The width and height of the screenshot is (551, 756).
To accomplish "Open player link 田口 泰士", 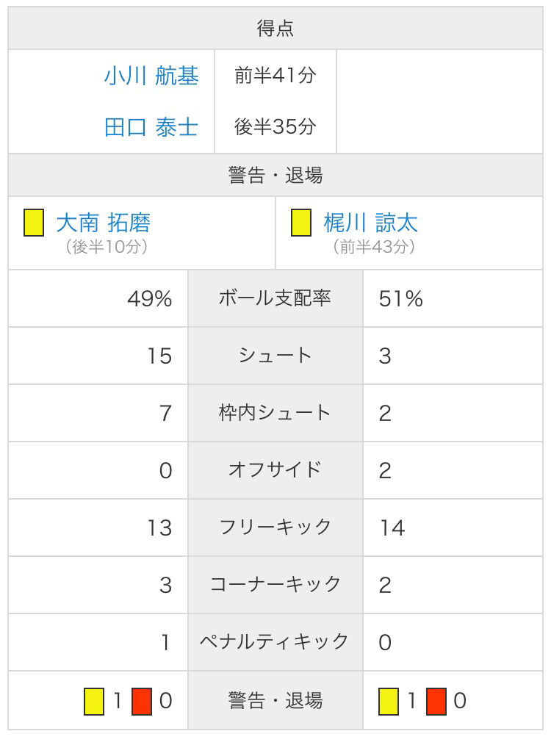I will pos(151,127).
